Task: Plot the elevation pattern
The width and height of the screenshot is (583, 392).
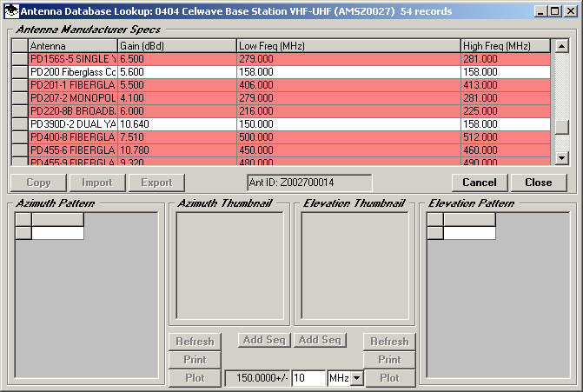Action: [389, 378]
